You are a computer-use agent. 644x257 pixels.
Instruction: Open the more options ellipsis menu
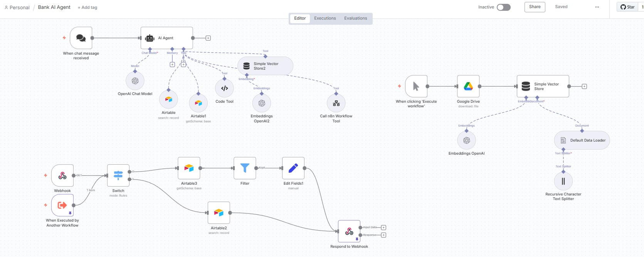[x=597, y=7]
